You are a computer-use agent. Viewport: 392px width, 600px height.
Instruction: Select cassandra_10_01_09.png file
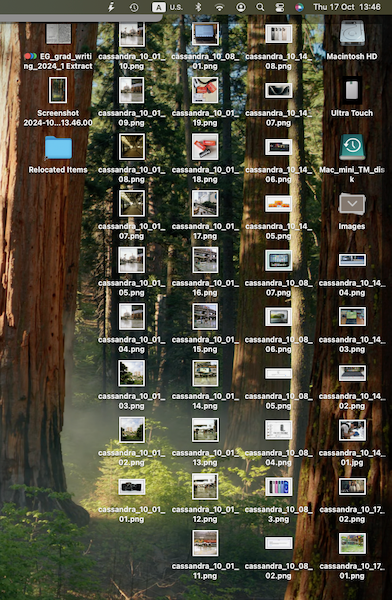pyautogui.click(x=131, y=90)
